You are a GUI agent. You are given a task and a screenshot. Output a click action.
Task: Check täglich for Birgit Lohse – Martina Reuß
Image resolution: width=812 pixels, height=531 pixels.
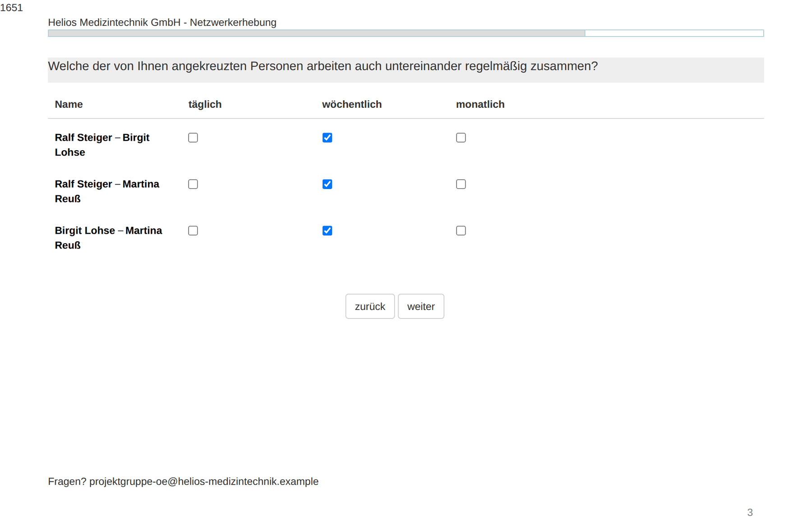[193, 231]
